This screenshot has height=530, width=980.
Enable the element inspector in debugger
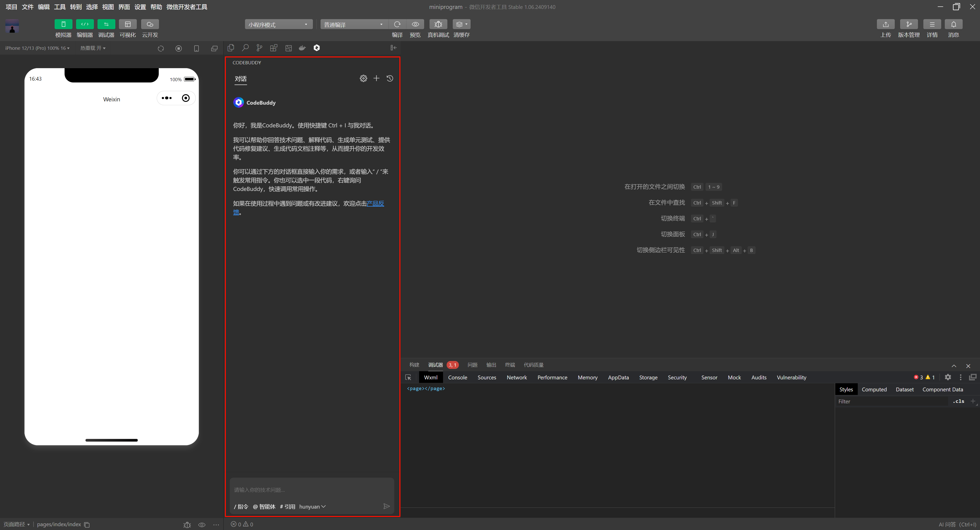coord(408,377)
